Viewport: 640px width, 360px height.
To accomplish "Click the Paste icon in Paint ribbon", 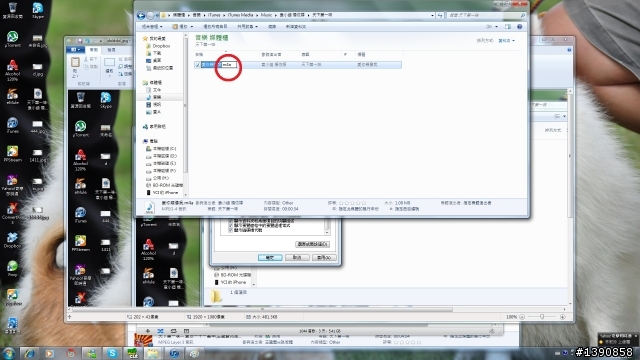I will tap(75, 62).
